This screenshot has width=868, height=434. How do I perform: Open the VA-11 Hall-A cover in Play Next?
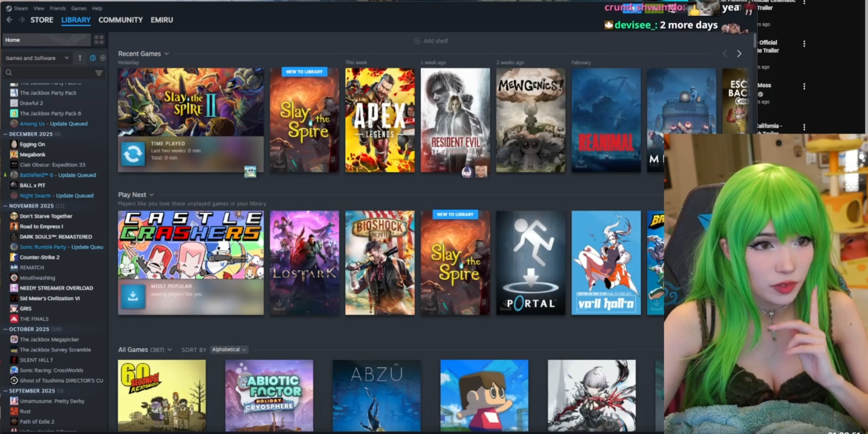606,263
